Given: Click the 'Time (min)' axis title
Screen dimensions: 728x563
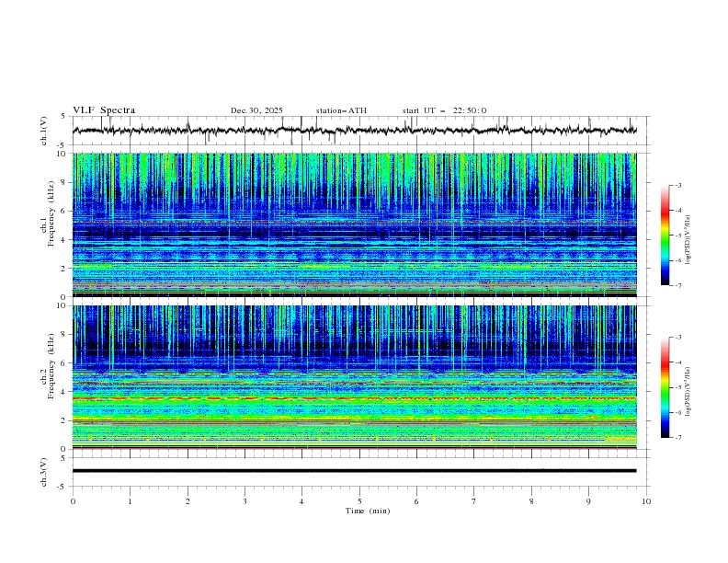Looking at the screenshot, I should tap(368, 511).
